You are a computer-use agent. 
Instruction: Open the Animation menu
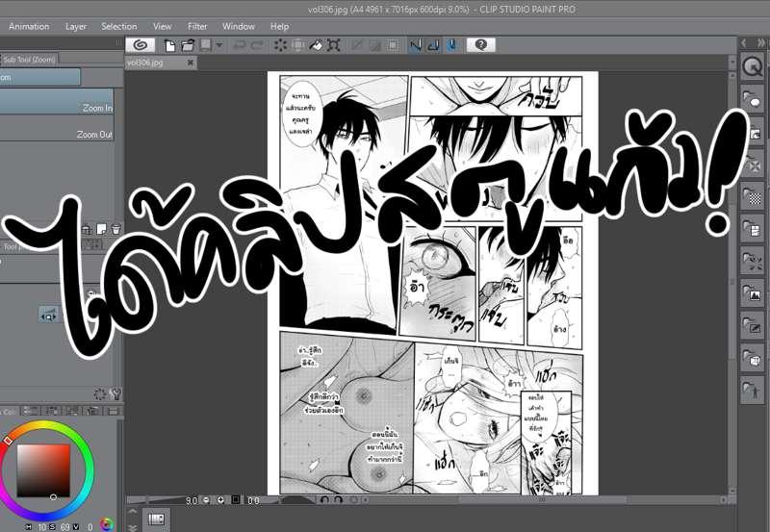pos(29,27)
